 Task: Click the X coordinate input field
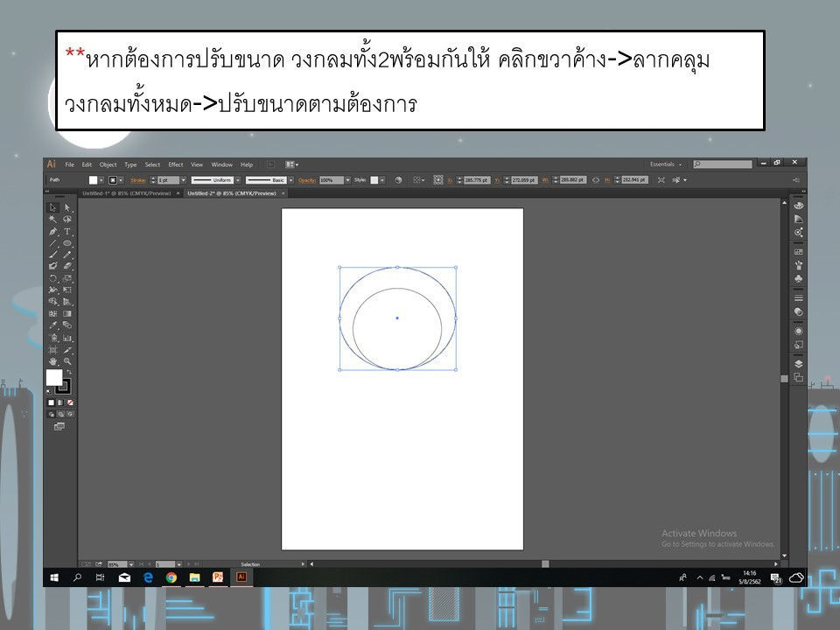(x=477, y=180)
